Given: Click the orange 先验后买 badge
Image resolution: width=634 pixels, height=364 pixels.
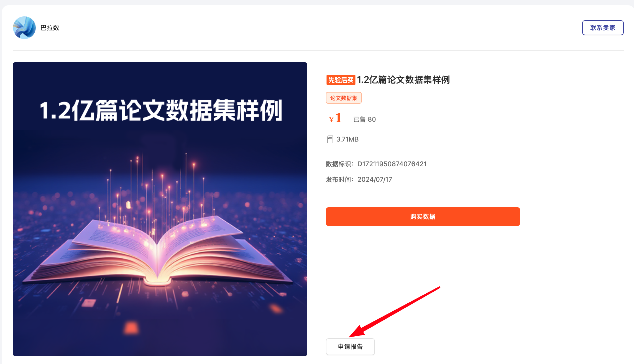Looking at the screenshot, I should point(341,80).
